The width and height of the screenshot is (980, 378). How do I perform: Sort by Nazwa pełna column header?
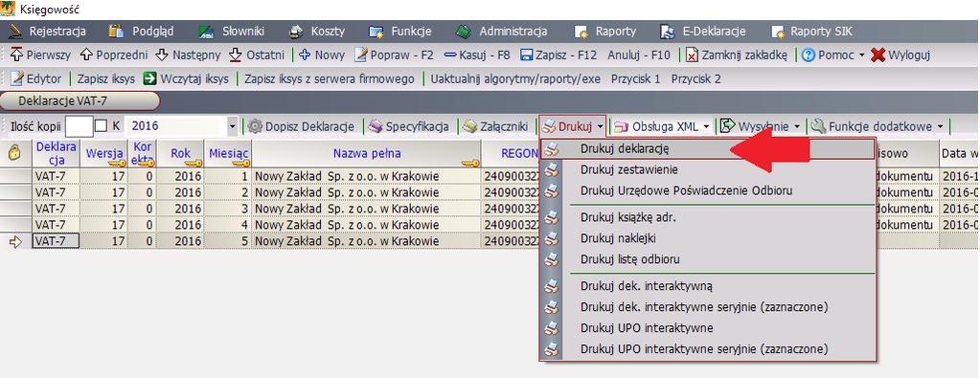click(x=367, y=153)
